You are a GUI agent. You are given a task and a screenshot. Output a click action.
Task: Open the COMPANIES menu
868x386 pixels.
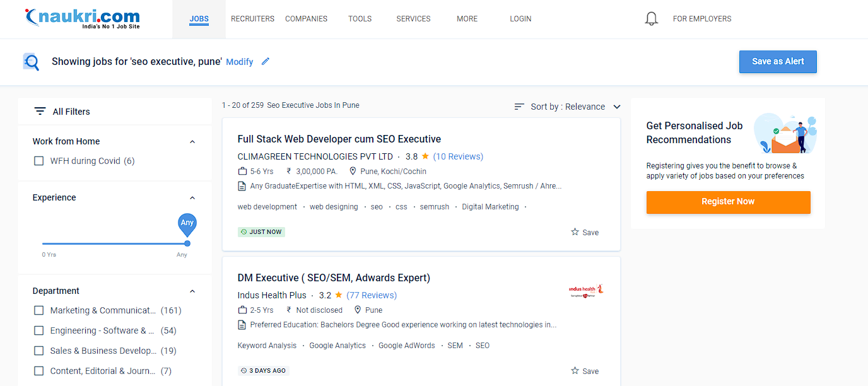306,19
